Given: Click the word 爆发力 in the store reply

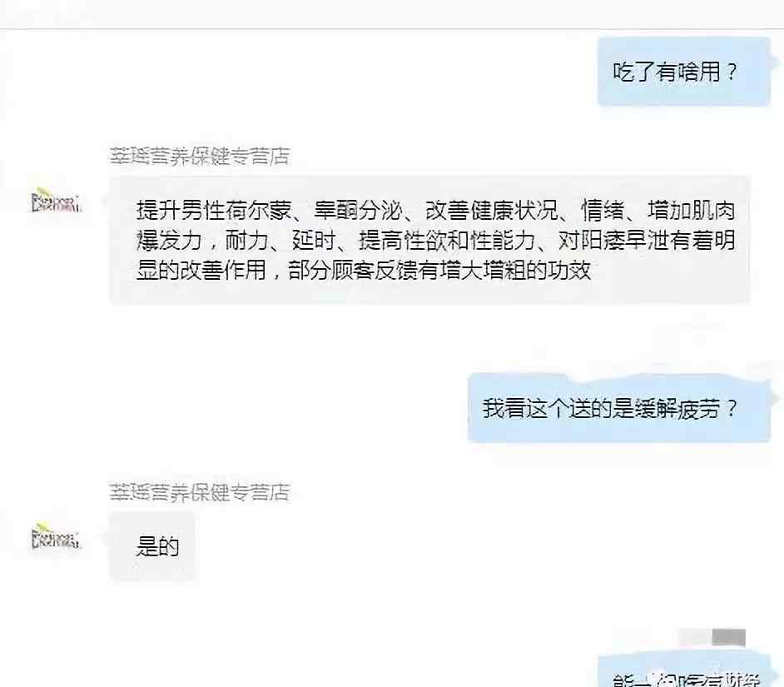Looking at the screenshot, I should pos(169,241).
